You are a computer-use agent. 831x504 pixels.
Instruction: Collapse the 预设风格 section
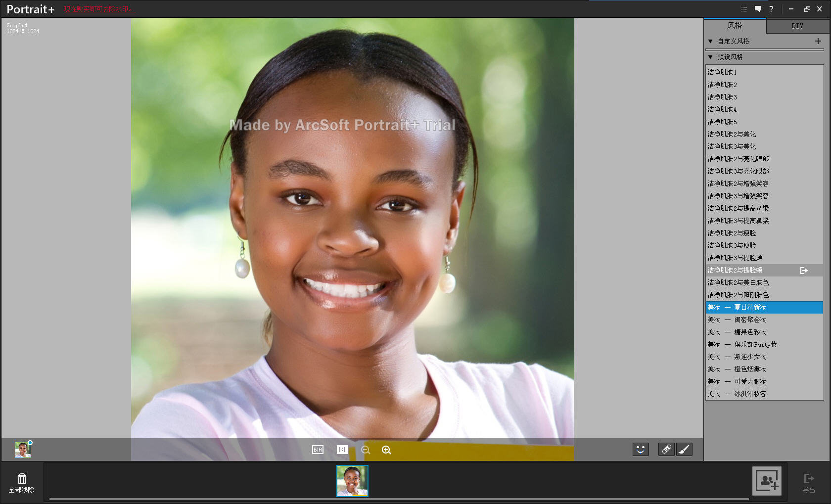(x=710, y=57)
